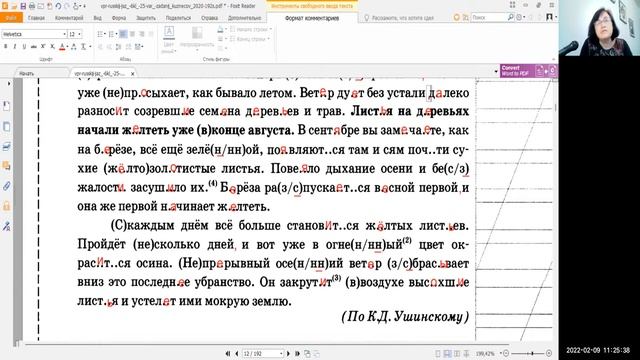The image size is (640, 360).
Task: Expand the left navigation panel arrow
Action: (x=9, y=83)
